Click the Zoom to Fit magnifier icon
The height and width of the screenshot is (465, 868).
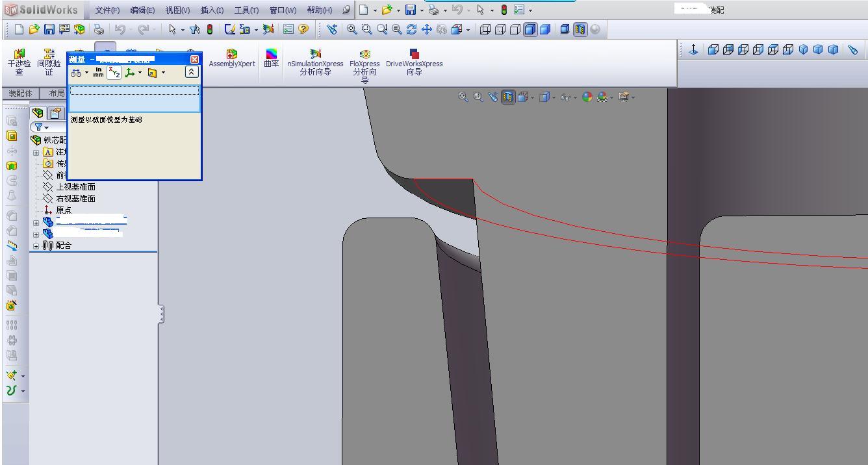tap(351, 29)
